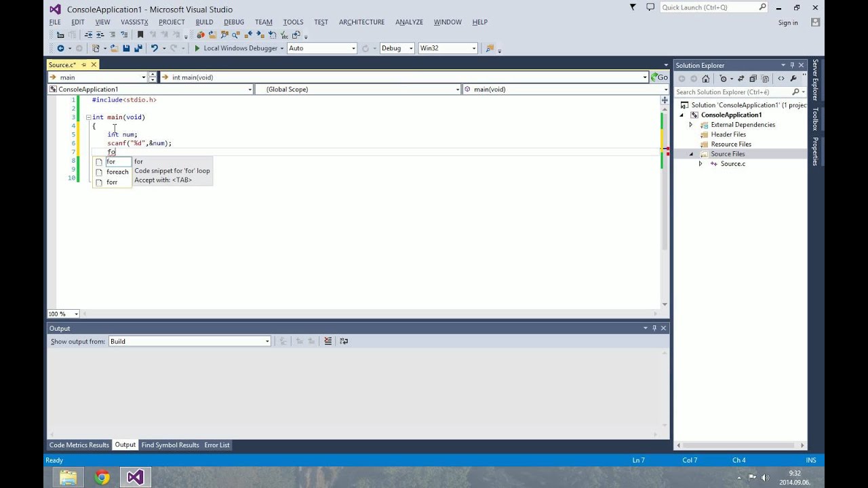Viewport: 868px width, 488px height.
Task: Expand the Source.c file node
Action: pyautogui.click(x=701, y=163)
